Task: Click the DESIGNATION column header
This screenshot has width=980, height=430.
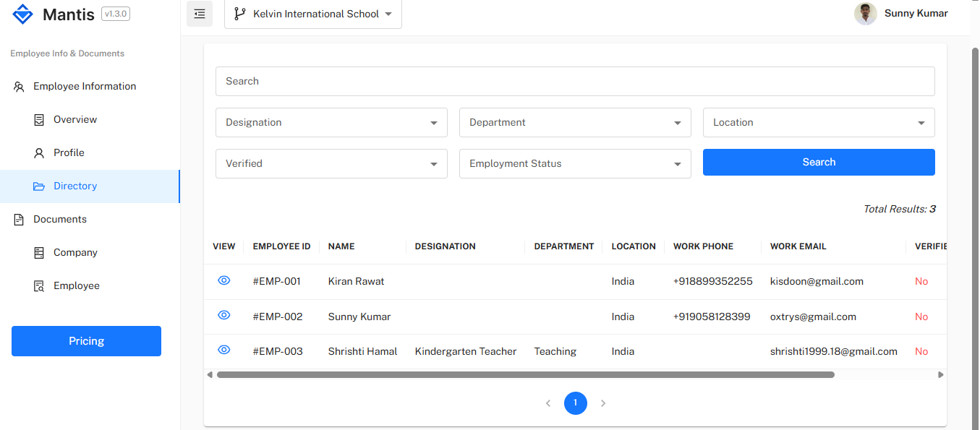Action: click(x=446, y=246)
